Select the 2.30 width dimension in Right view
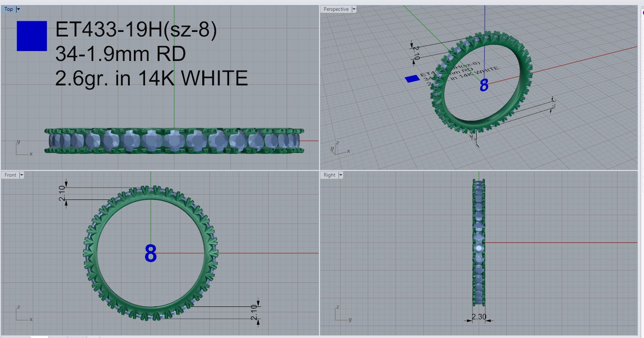Viewport: 644px width, 338px height. pos(479,317)
